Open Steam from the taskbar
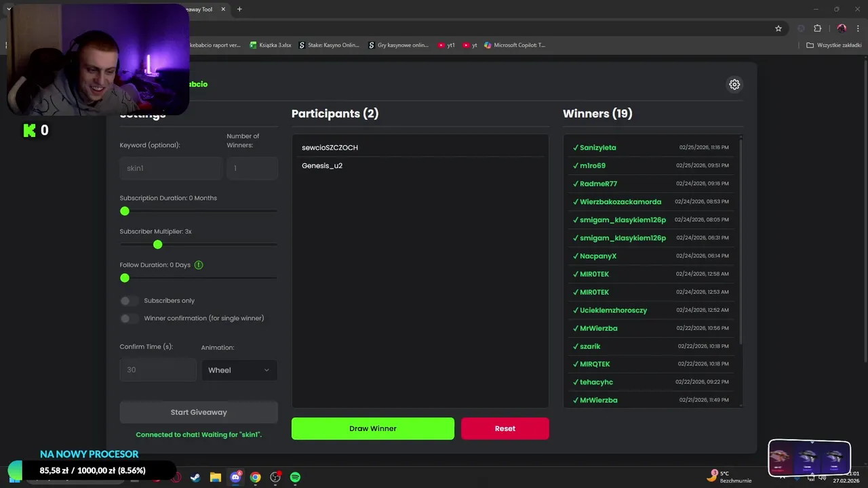868x488 pixels. coord(195,477)
